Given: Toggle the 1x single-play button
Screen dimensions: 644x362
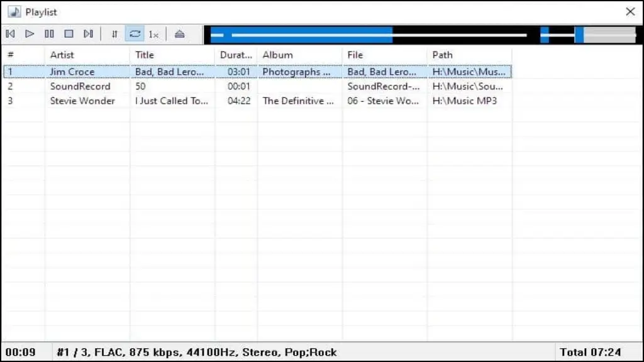Looking at the screenshot, I should (153, 35).
